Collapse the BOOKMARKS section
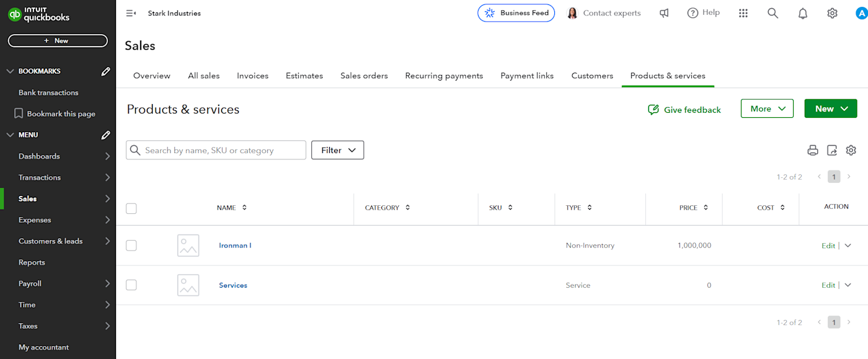Screen dimensions: 868x359 click(10, 71)
